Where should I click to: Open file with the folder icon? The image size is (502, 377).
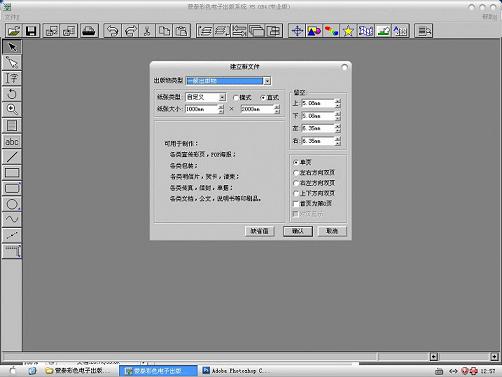point(14,31)
